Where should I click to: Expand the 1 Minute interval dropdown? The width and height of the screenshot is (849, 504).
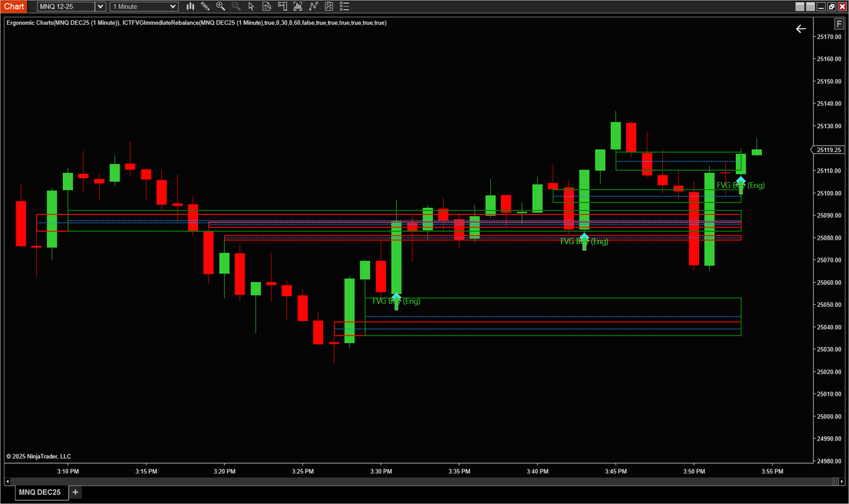click(x=174, y=6)
